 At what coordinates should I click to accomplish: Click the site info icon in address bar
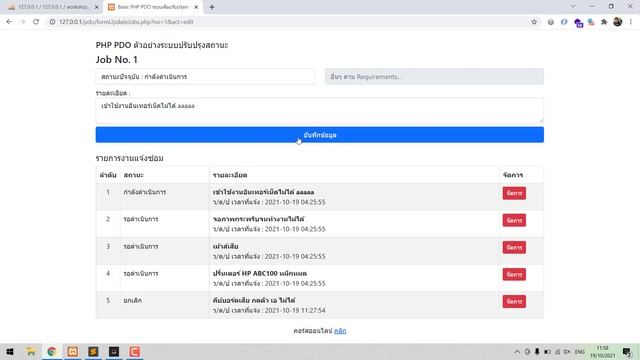pyautogui.click(x=52, y=22)
